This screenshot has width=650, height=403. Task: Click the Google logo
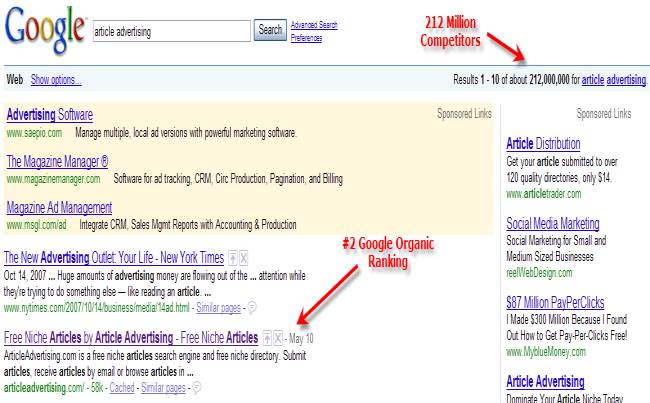[45, 30]
